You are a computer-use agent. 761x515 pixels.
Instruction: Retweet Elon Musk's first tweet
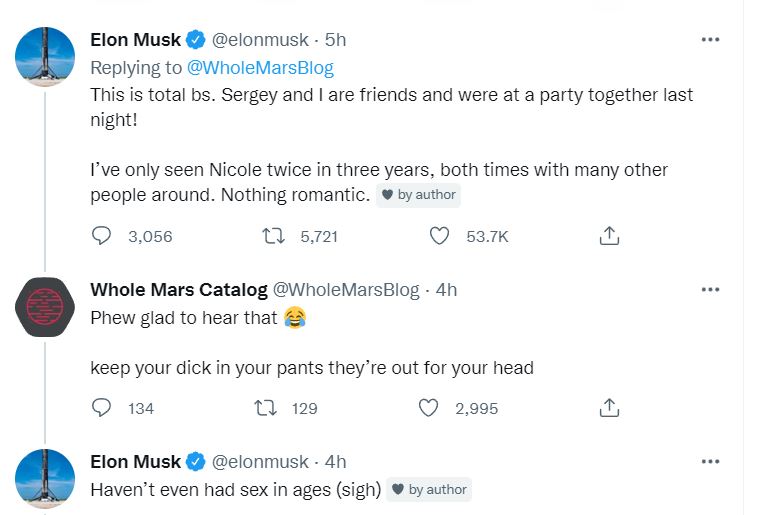[x=270, y=237]
